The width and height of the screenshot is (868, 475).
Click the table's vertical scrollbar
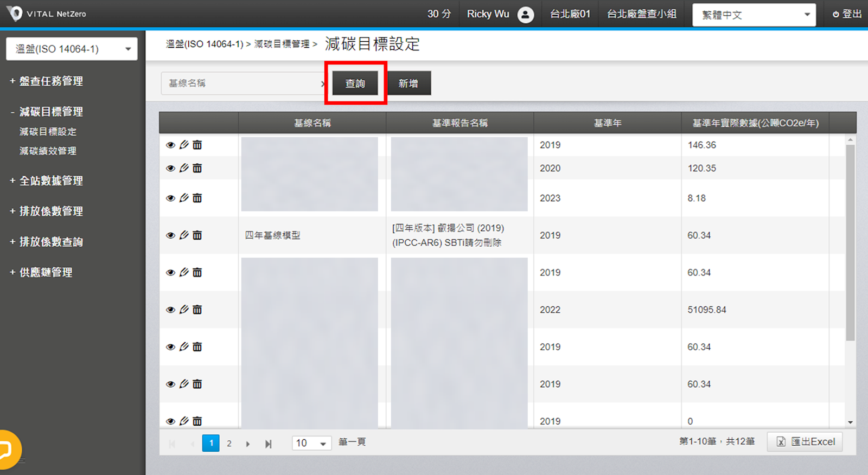[x=850, y=244]
